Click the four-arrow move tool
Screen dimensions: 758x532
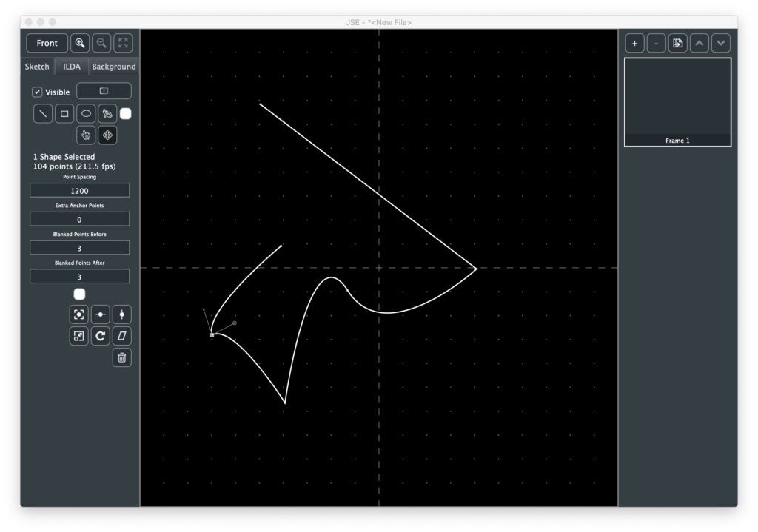[107, 135]
